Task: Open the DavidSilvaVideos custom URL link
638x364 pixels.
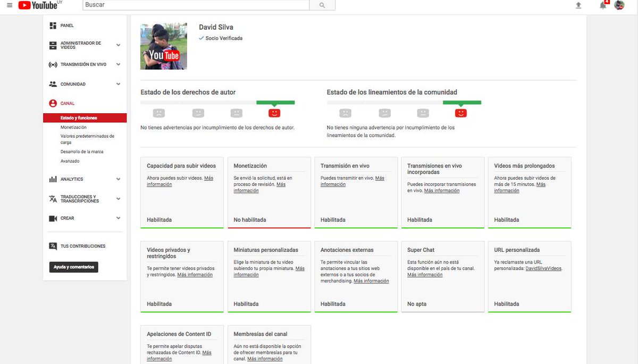Action: click(x=543, y=268)
